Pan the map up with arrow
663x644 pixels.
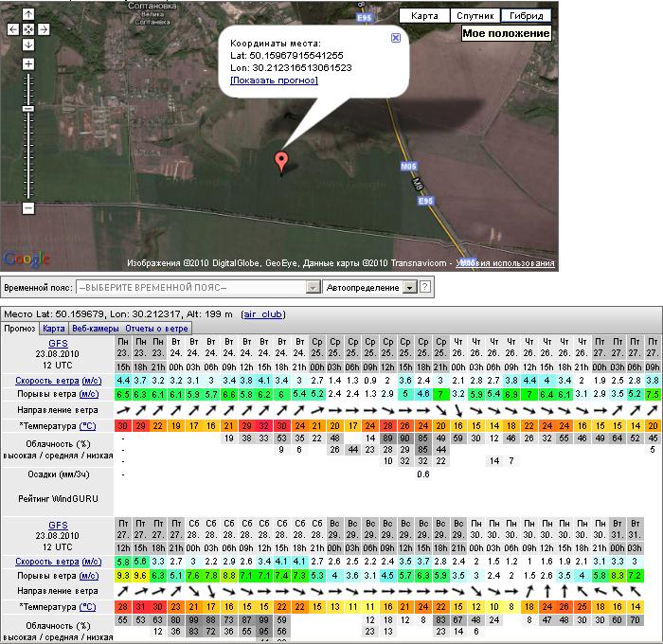[x=28, y=14]
